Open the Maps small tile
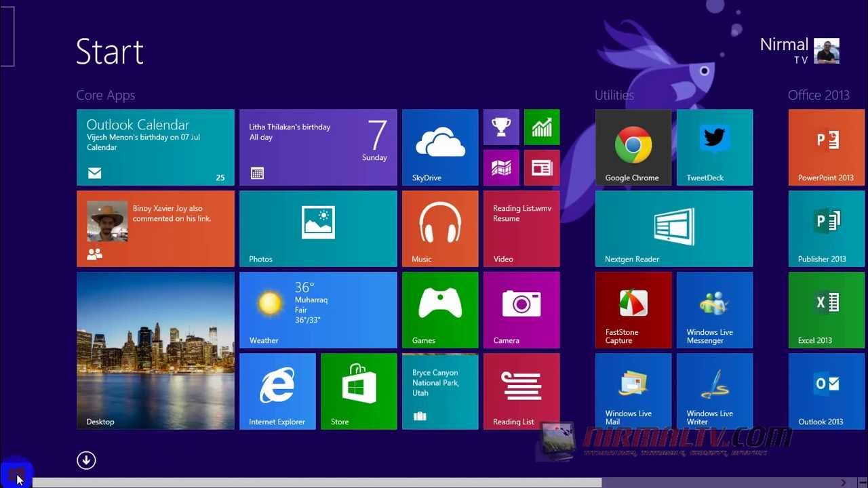The image size is (868, 488). coord(501,167)
